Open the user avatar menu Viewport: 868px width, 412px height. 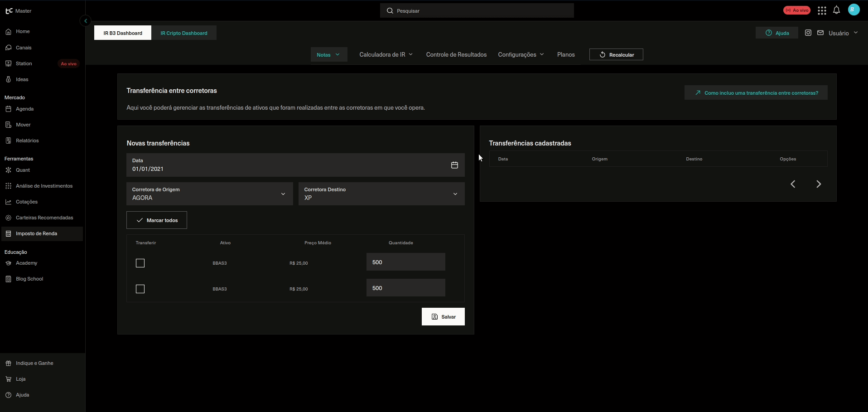click(x=854, y=10)
